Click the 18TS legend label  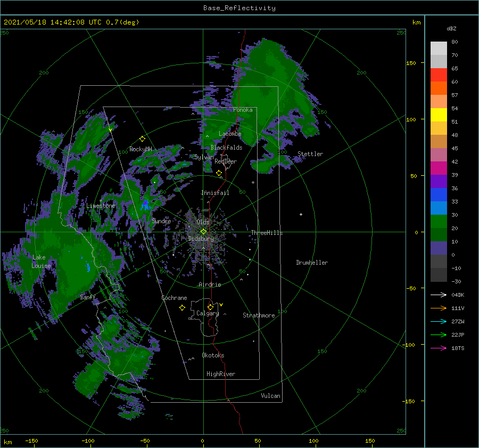pos(458,348)
